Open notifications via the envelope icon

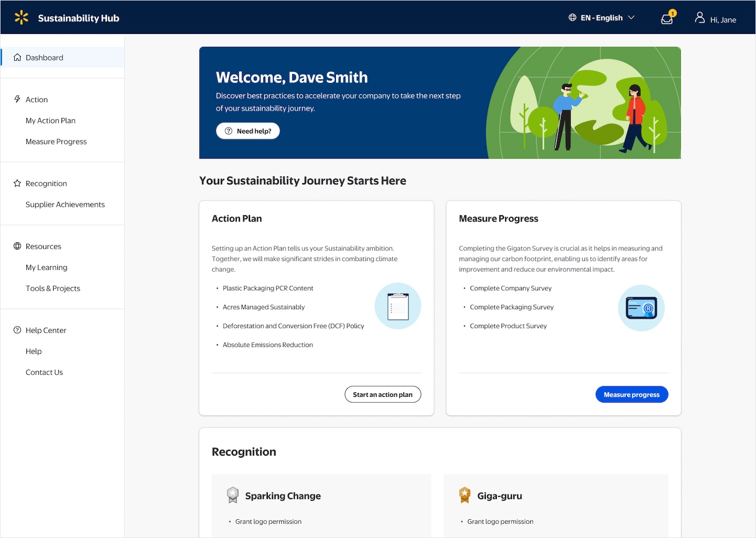[x=666, y=18]
